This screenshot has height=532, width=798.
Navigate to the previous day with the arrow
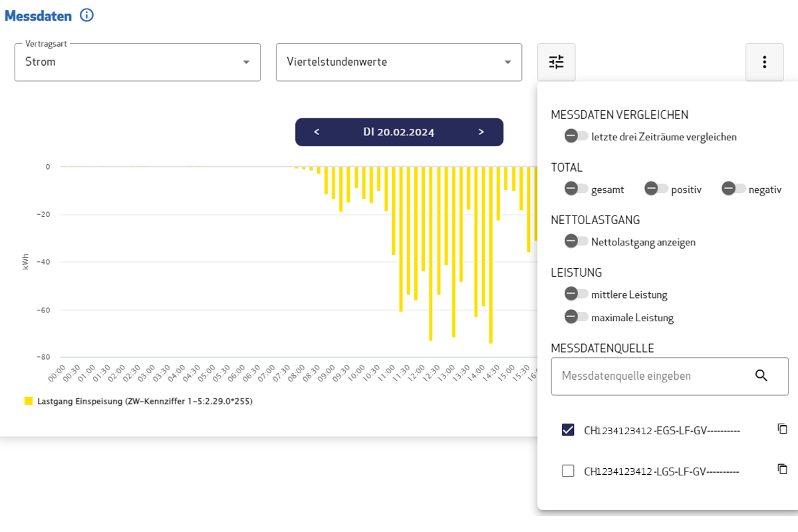click(317, 132)
